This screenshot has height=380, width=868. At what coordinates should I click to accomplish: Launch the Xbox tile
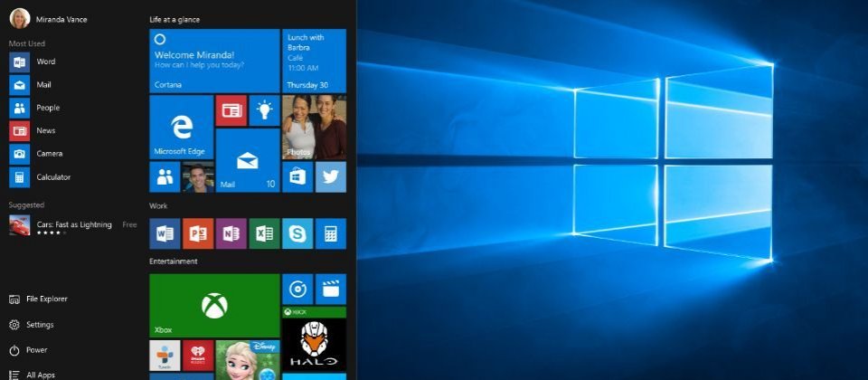point(214,305)
